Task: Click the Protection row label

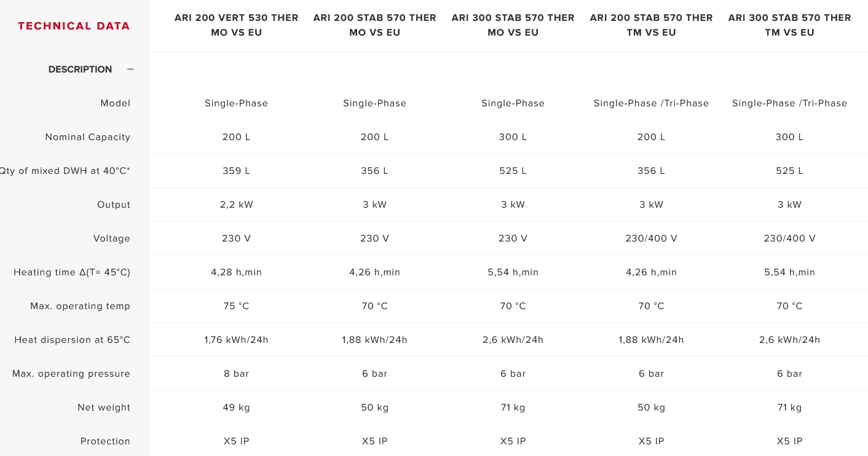Action: tap(105, 441)
